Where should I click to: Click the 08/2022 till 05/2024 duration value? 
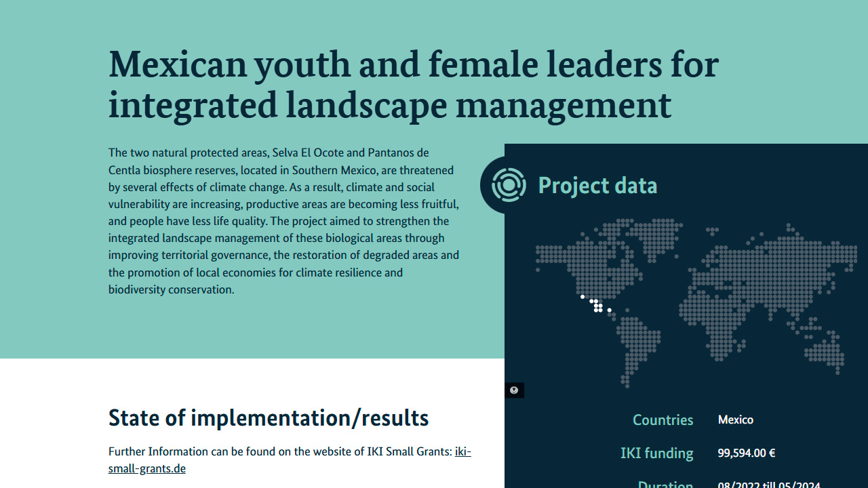click(x=768, y=485)
